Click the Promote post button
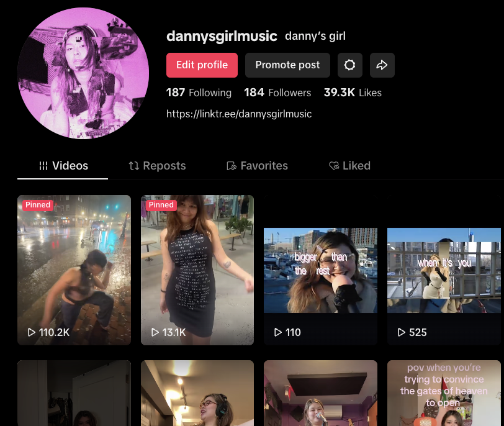Viewport: 504px width, 426px height. click(287, 65)
